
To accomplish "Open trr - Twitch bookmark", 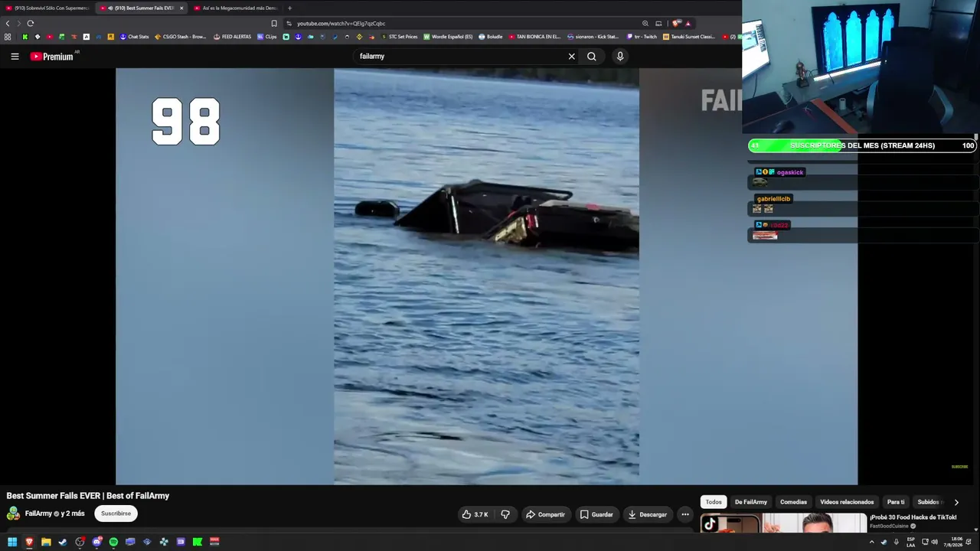I will point(642,37).
